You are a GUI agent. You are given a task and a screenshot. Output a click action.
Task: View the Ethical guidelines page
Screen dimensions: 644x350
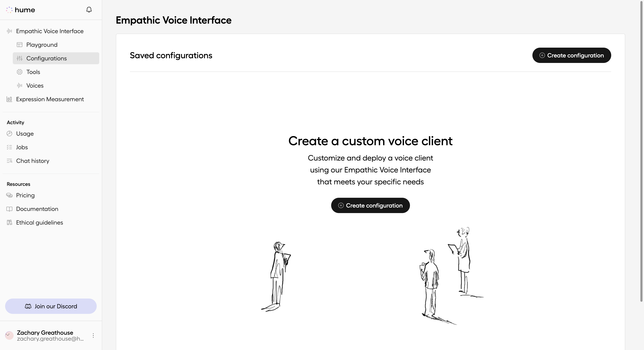(x=39, y=222)
